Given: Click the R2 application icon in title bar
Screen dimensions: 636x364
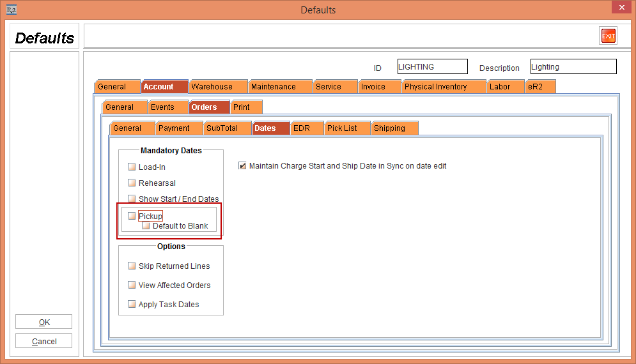Looking at the screenshot, I should click(11, 10).
